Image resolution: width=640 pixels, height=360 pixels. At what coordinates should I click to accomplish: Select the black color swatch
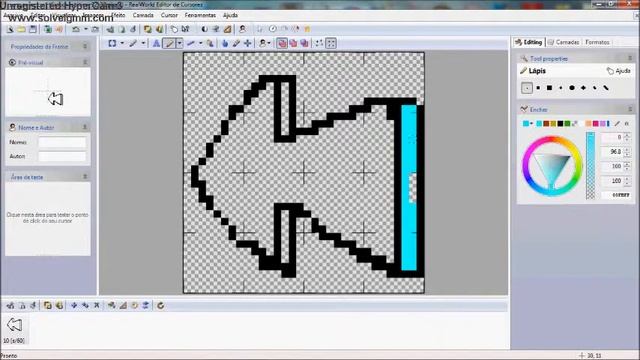click(560, 123)
